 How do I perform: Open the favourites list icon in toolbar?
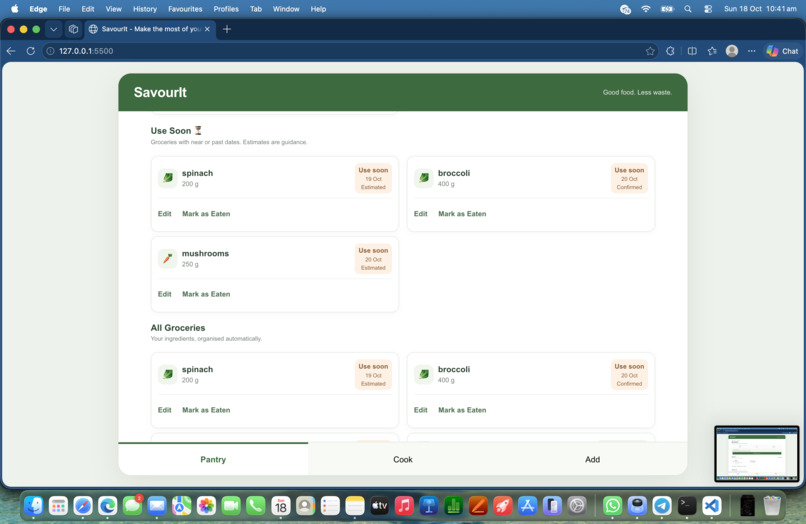tap(712, 51)
